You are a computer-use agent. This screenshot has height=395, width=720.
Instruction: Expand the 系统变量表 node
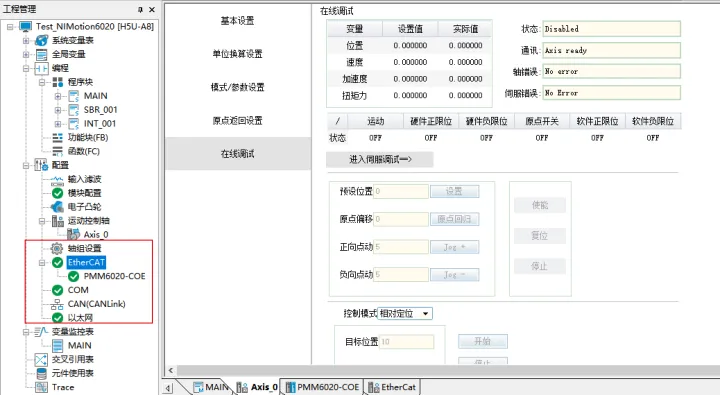coord(26,41)
